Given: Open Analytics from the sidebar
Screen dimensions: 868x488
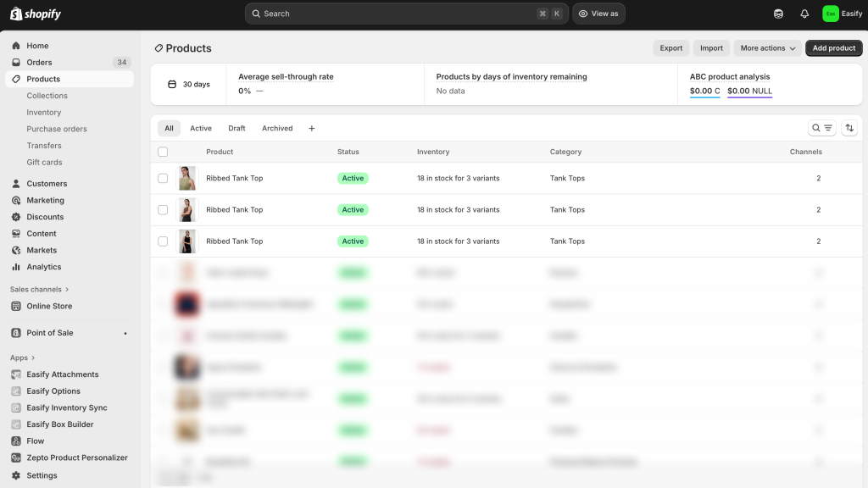Looking at the screenshot, I should pyautogui.click(x=43, y=267).
